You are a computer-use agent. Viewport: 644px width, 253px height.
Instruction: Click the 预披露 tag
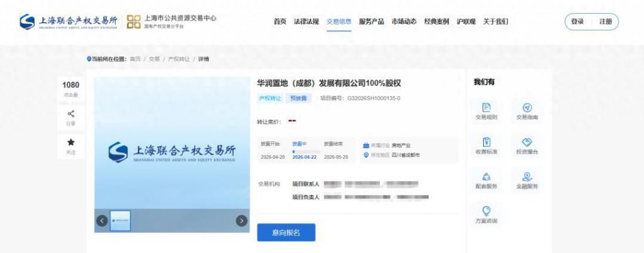[x=299, y=99]
